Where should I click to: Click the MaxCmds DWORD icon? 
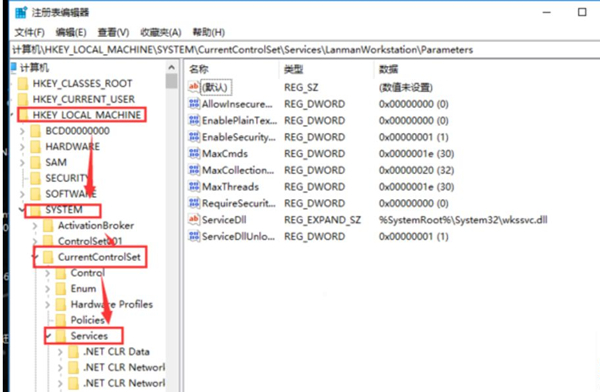(194, 154)
